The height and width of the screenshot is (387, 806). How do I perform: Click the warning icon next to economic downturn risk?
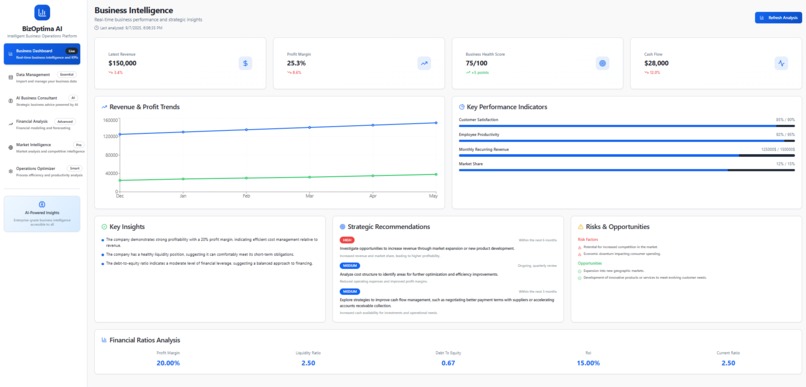580,254
